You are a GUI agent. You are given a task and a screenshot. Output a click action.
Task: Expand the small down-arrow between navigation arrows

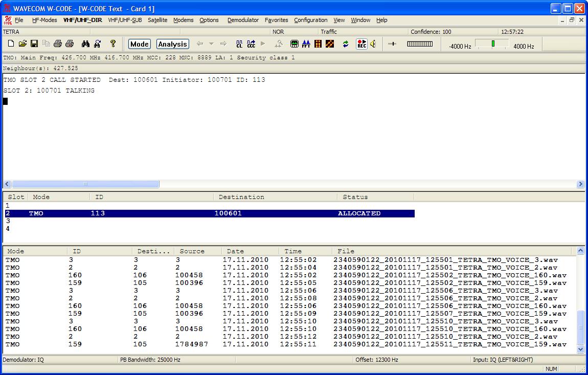click(212, 44)
